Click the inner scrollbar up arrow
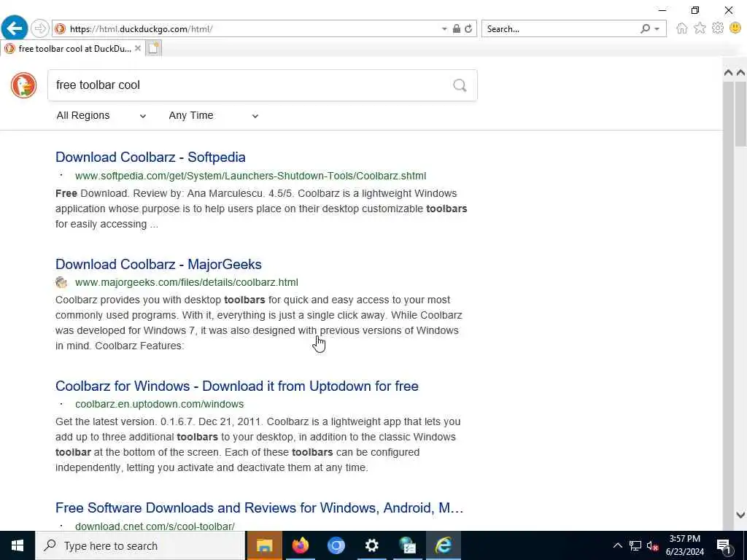 pyautogui.click(x=728, y=73)
